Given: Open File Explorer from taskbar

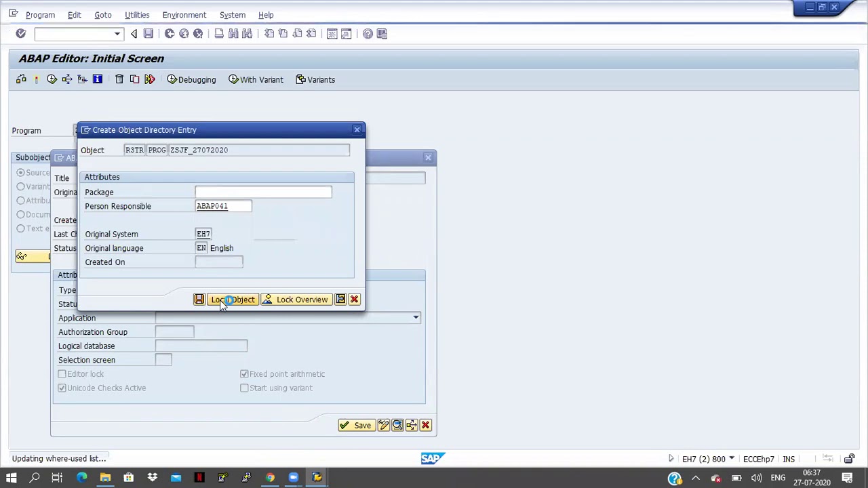Looking at the screenshot, I should coord(105,478).
